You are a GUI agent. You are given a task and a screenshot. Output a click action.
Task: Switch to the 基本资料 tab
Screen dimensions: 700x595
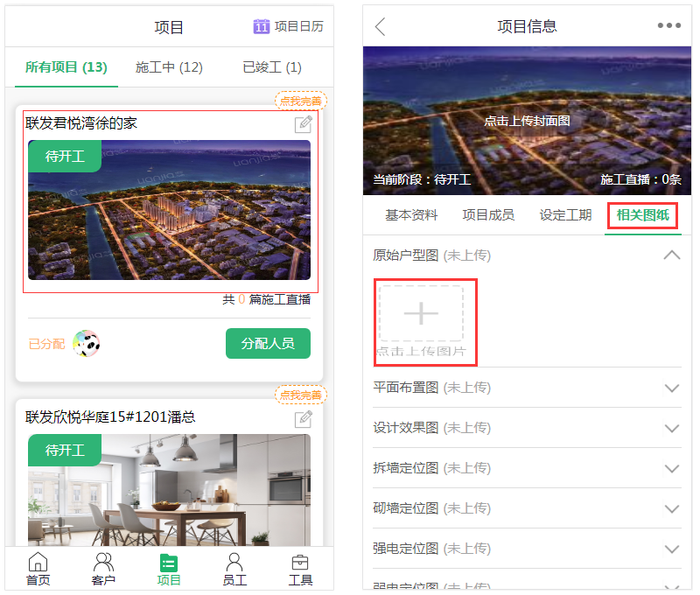(411, 215)
